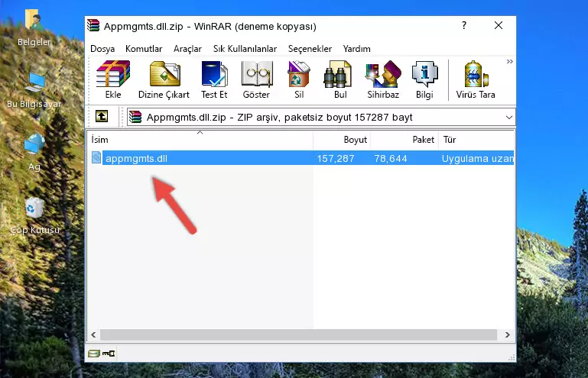Viewport: 588px width, 378px height.
Task: Open the archive path dropdown arrow
Action: (x=509, y=118)
